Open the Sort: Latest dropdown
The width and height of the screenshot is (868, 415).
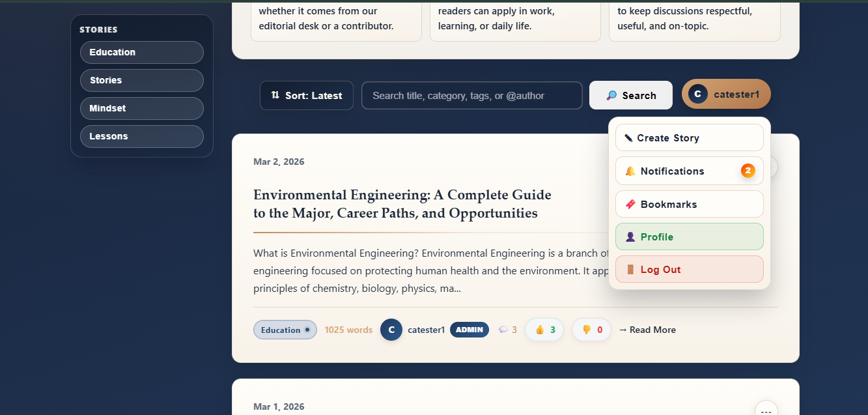(x=307, y=96)
